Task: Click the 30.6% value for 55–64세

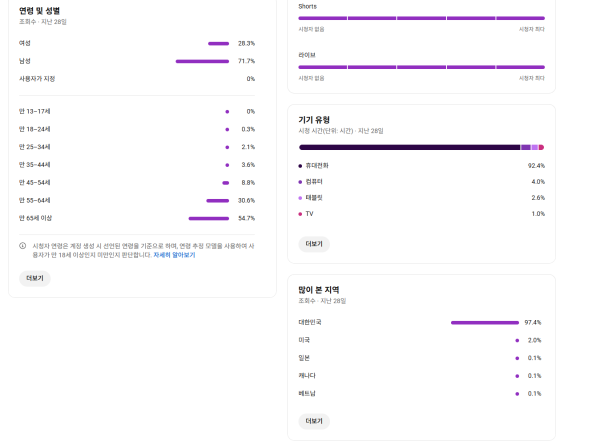Action: 246,201
